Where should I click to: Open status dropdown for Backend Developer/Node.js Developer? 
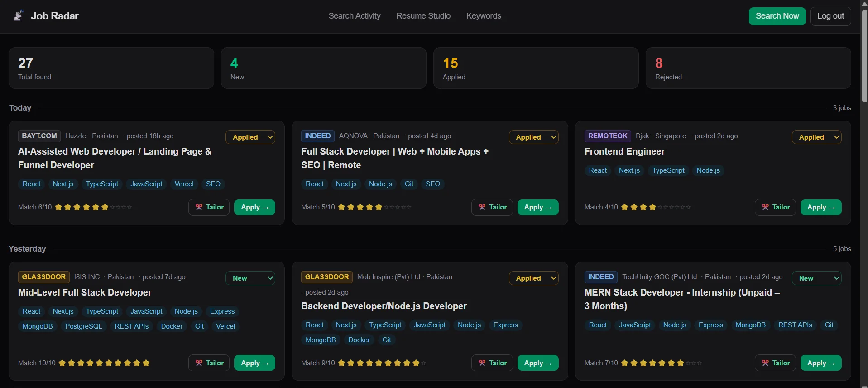533,278
